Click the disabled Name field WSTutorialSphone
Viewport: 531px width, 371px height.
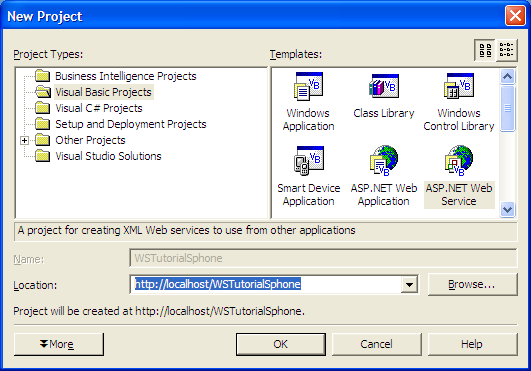click(323, 258)
